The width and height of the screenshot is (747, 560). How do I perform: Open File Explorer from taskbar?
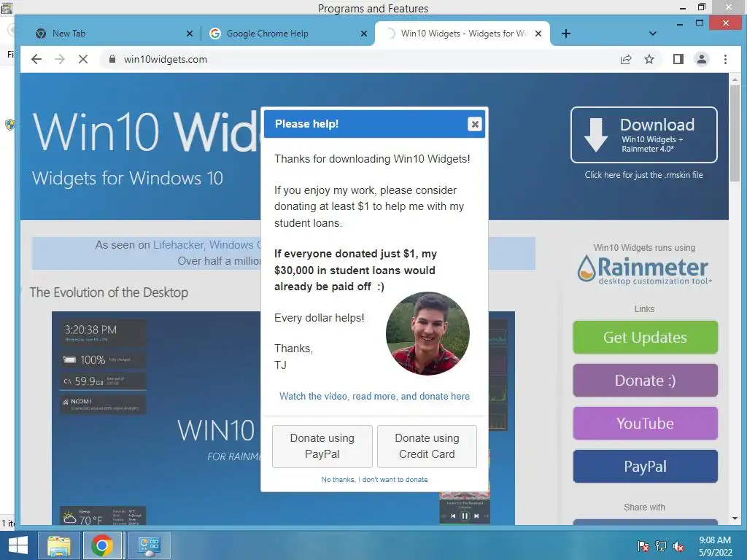[x=59, y=545]
